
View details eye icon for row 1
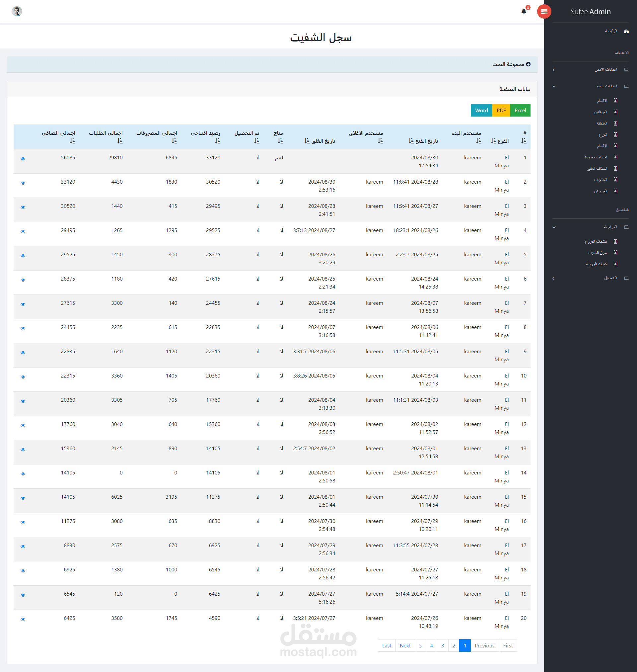tap(23, 159)
